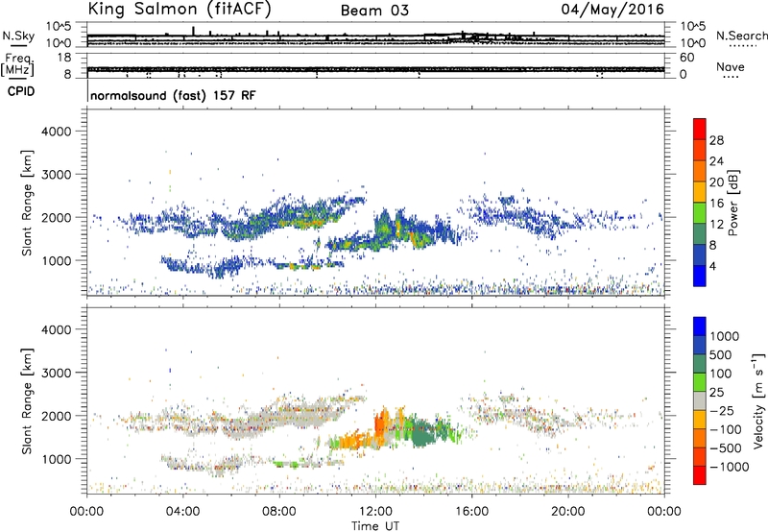Click the 08:00 time axis label
This screenshot has width=768, height=532.
pyautogui.click(x=279, y=512)
